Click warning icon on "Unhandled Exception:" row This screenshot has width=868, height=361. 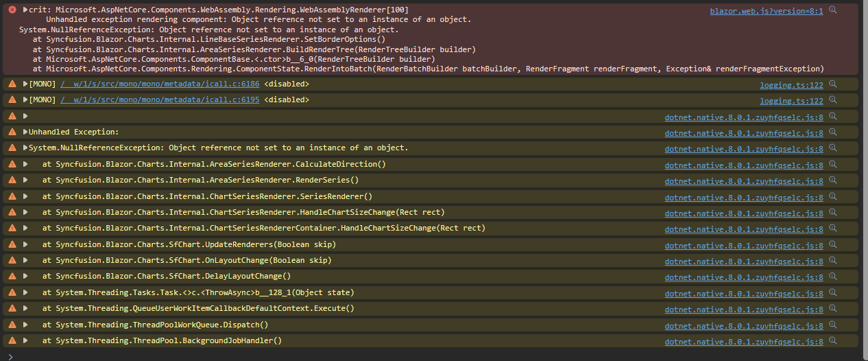[x=12, y=132]
